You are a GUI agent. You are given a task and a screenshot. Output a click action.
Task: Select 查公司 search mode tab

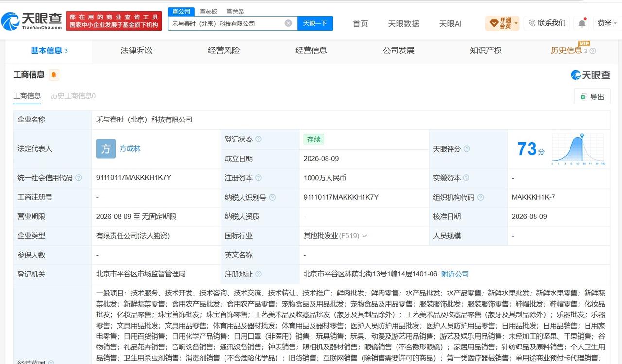[x=181, y=11]
